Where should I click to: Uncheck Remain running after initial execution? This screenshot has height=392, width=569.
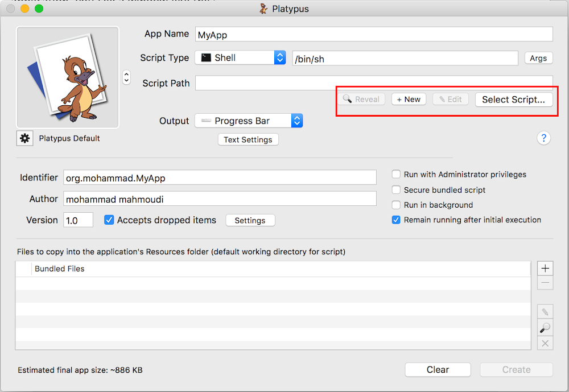pyautogui.click(x=396, y=220)
